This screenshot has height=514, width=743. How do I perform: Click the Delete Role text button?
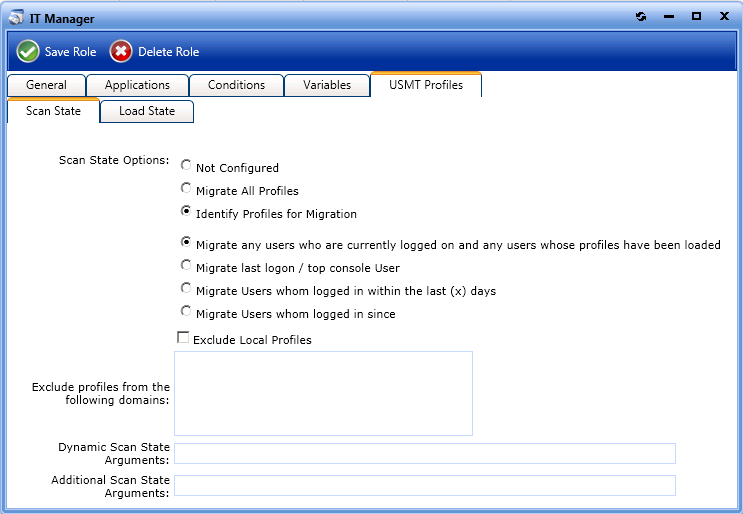(x=169, y=52)
